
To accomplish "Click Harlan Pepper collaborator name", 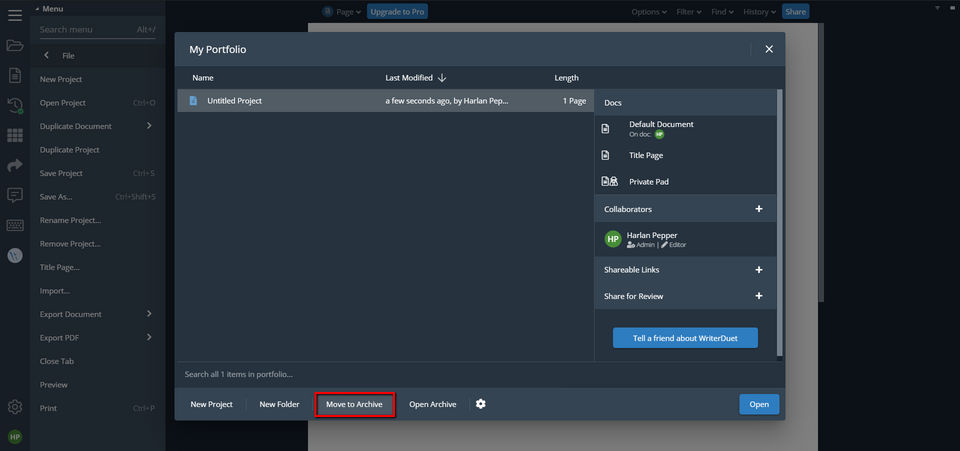I will coord(652,235).
